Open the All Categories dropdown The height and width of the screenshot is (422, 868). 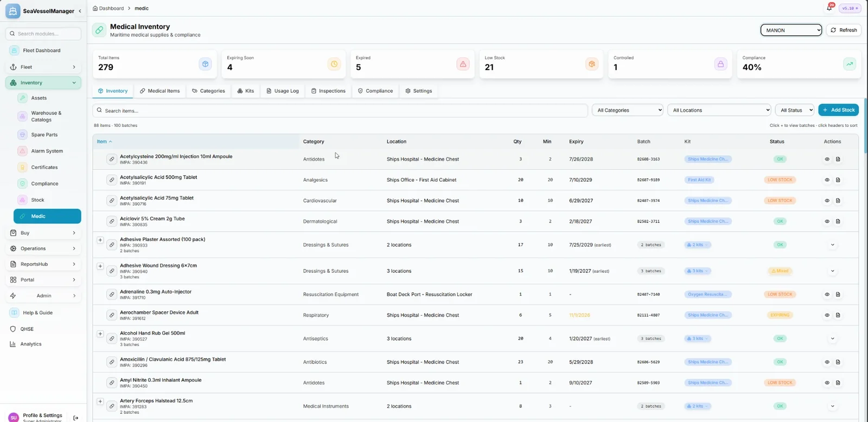(x=628, y=110)
